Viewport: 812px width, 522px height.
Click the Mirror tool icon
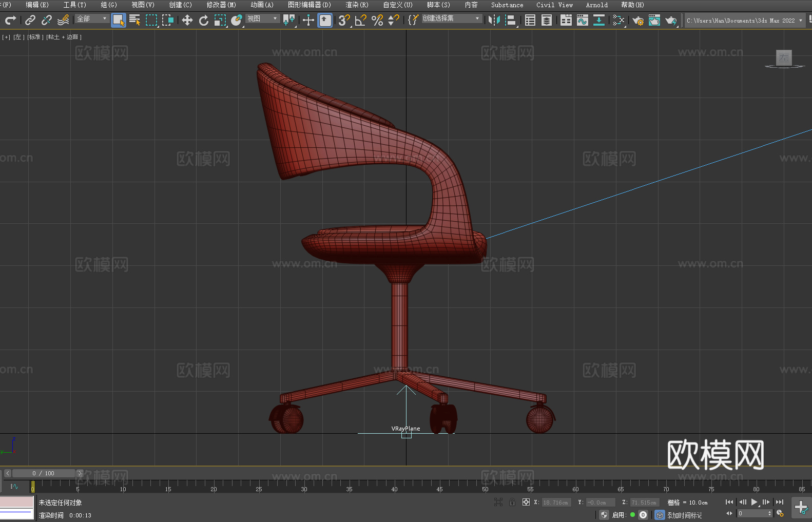tap(494, 20)
